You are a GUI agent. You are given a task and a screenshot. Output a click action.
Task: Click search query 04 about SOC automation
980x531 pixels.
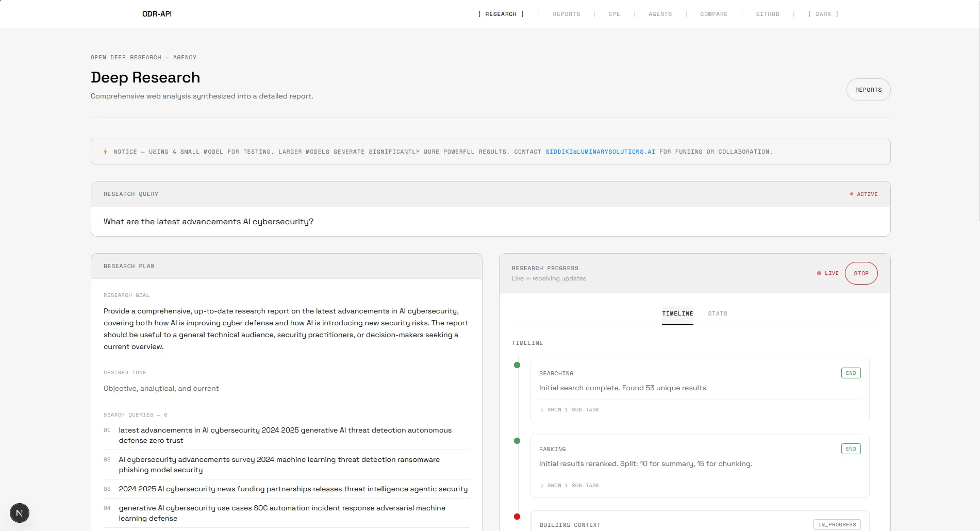coord(286,513)
